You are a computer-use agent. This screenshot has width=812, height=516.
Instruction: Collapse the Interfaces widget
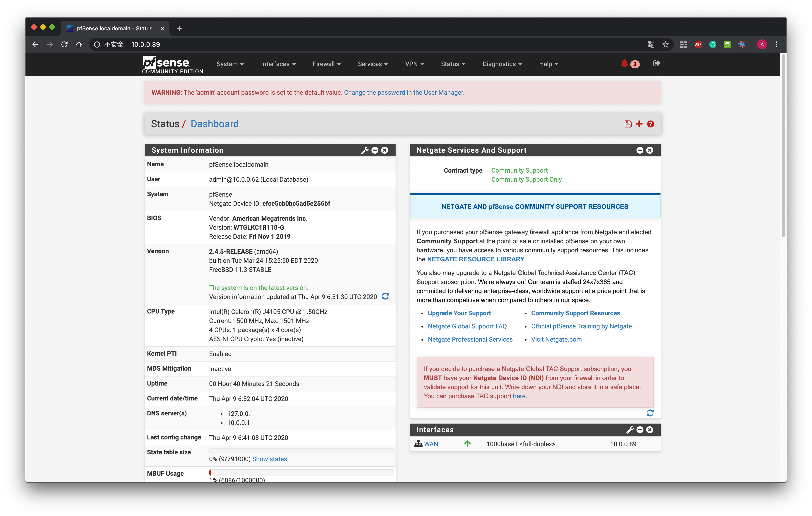click(640, 430)
